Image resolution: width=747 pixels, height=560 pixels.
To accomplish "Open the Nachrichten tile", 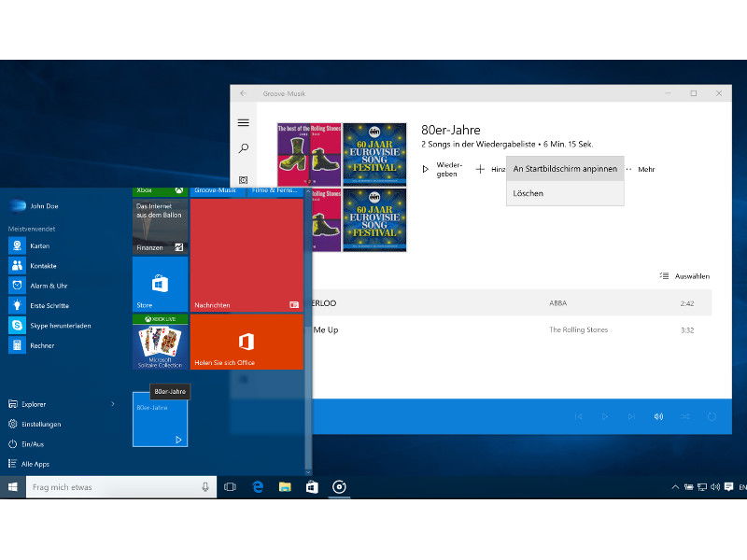I will point(247,255).
